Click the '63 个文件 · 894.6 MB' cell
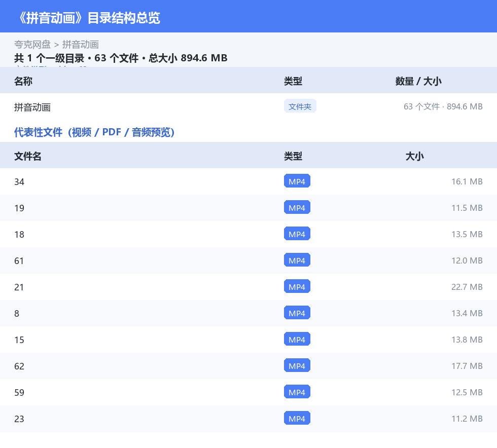 tap(443, 106)
